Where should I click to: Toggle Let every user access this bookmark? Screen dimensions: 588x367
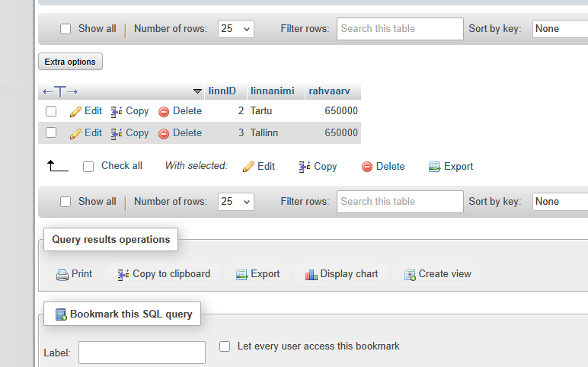point(225,346)
